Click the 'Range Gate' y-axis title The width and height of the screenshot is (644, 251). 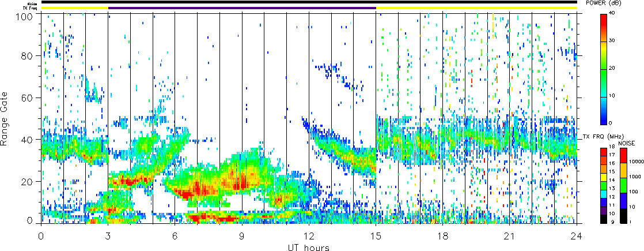click(x=5, y=118)
